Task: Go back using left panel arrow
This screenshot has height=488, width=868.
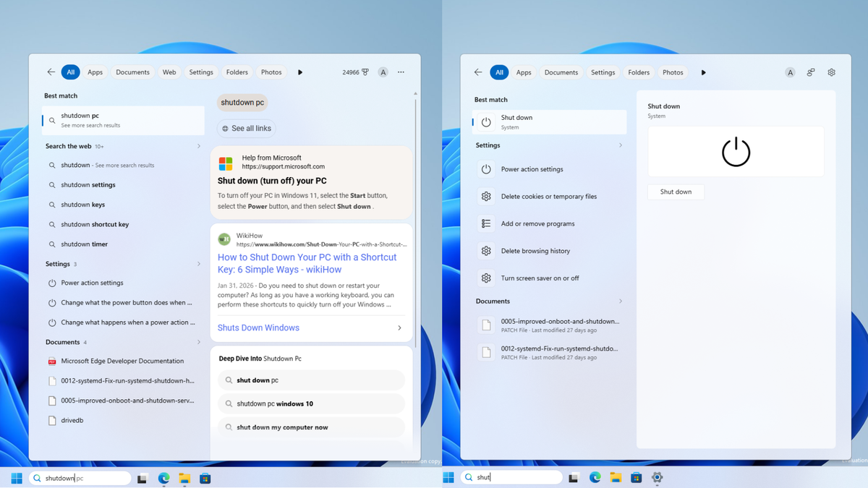Action: [x=51, y=72]
